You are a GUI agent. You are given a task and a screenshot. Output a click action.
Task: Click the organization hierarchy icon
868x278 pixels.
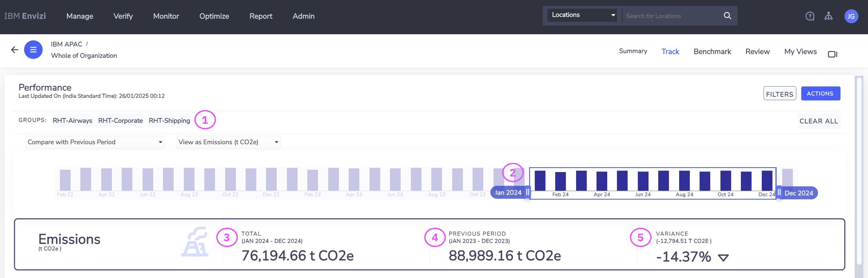[828, 16]
